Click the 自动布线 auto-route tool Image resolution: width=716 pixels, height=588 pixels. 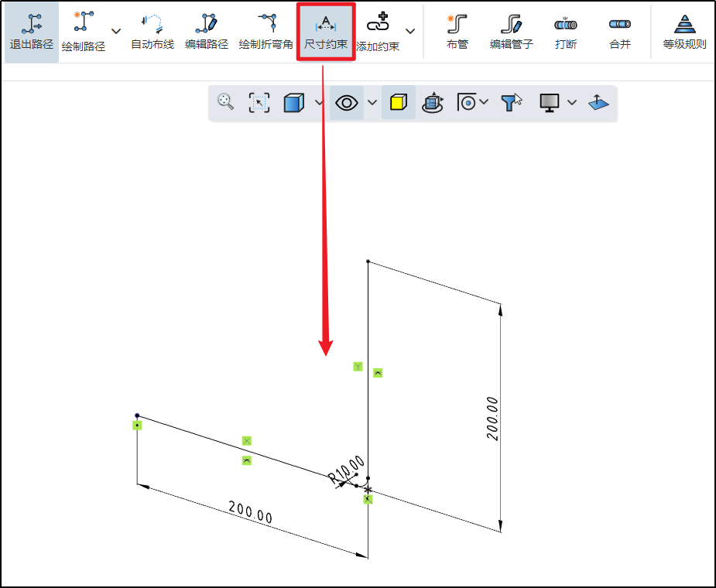[x=152, y=31]
